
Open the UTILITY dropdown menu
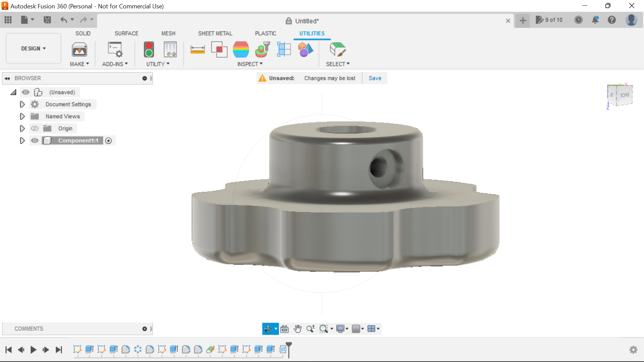pos(158,64)
